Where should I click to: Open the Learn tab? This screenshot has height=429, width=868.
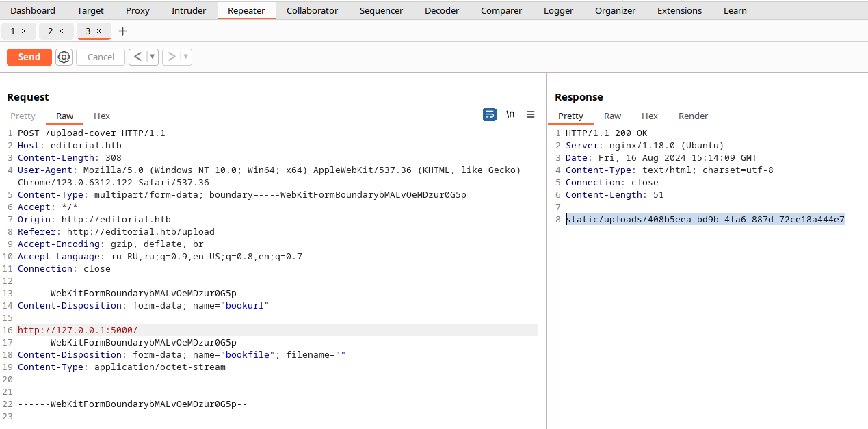(735, 10)
